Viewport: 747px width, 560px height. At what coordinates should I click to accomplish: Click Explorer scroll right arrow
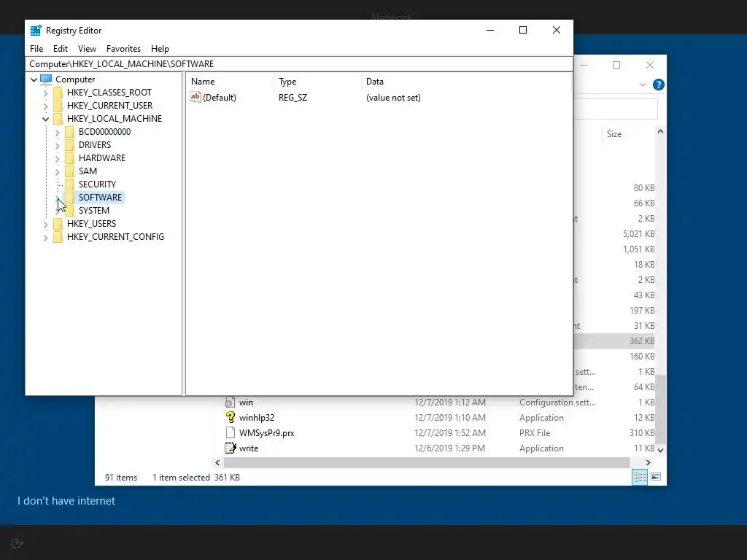pos(648,462)
